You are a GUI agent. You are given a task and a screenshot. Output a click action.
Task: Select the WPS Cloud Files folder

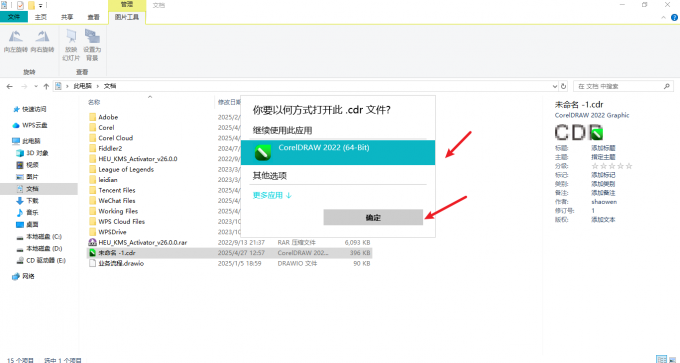click(x=121, y=222)
